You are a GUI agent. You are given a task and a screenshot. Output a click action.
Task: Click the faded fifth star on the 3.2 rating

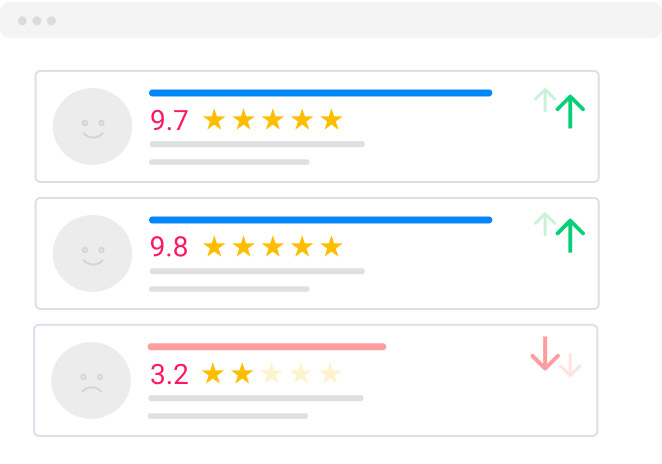click(x=330, y=374)
